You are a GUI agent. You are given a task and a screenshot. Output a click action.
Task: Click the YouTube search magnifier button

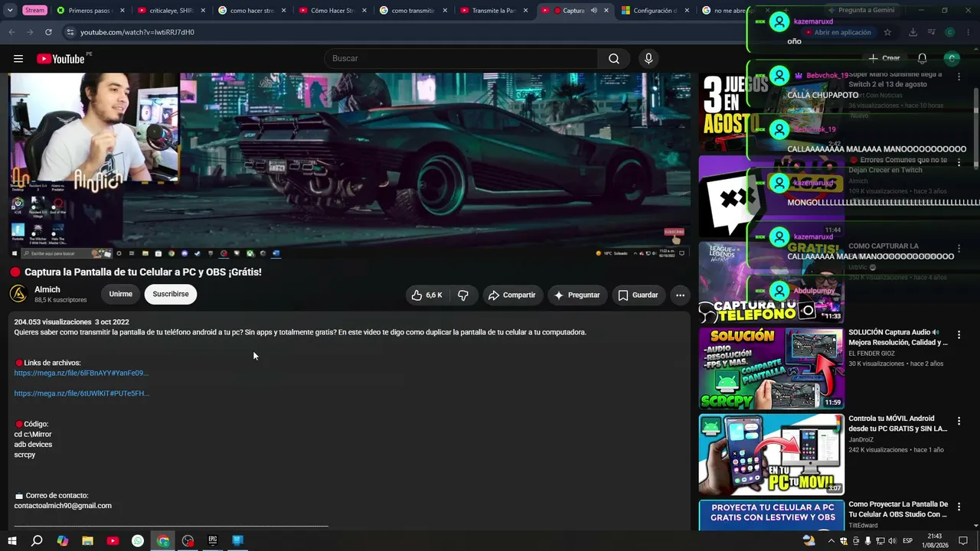click(x=614, y=59)
